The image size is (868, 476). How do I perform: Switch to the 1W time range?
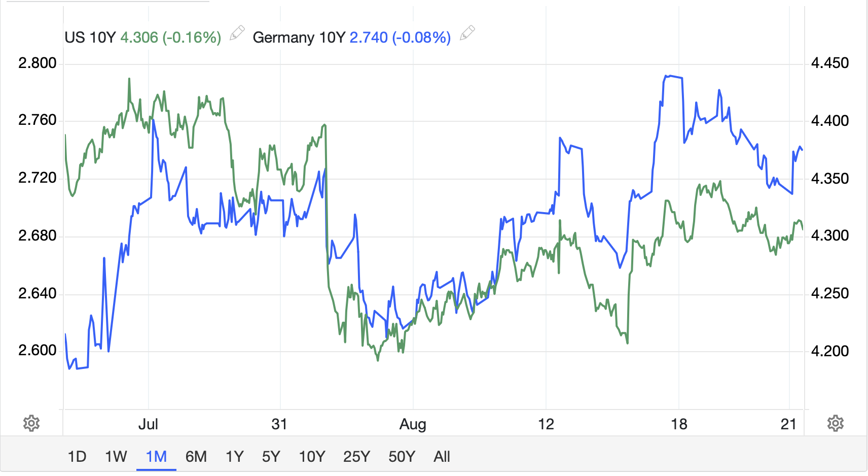coord(116,457)
